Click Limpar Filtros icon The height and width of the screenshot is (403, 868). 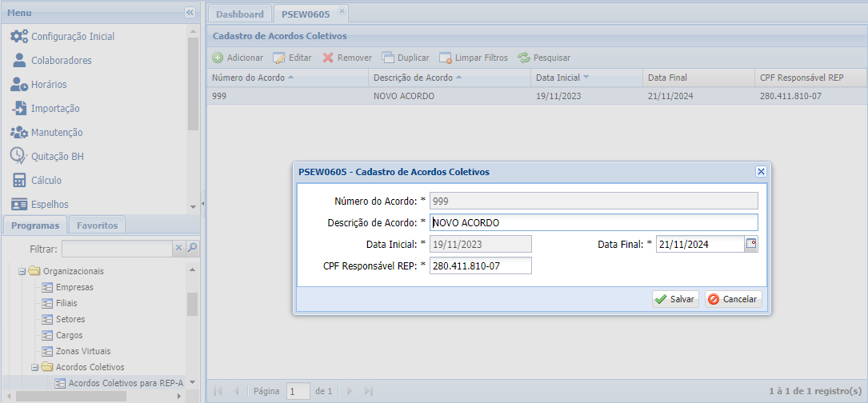(446, 58)
